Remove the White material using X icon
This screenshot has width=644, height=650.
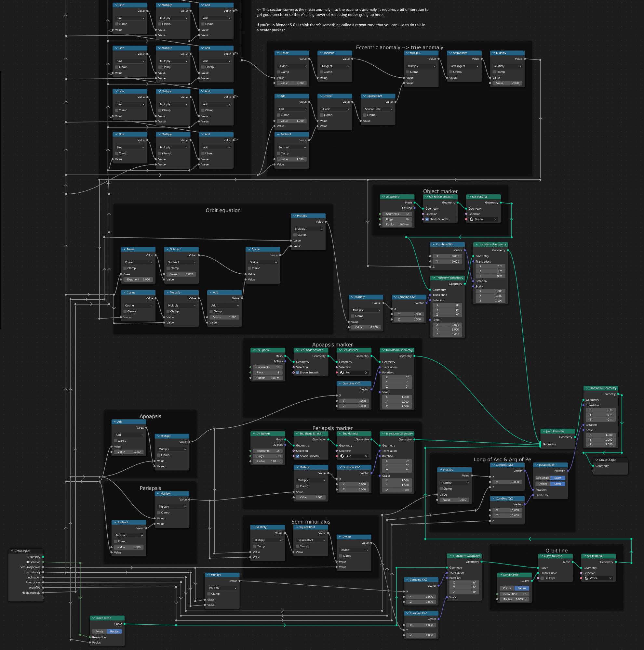[x=610, y=578]
